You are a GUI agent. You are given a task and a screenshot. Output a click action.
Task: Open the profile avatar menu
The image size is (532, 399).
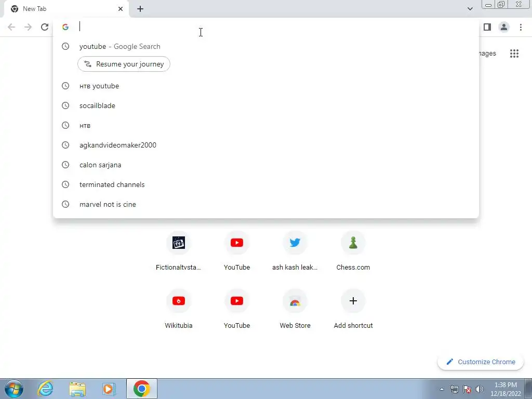coord(504,27)
